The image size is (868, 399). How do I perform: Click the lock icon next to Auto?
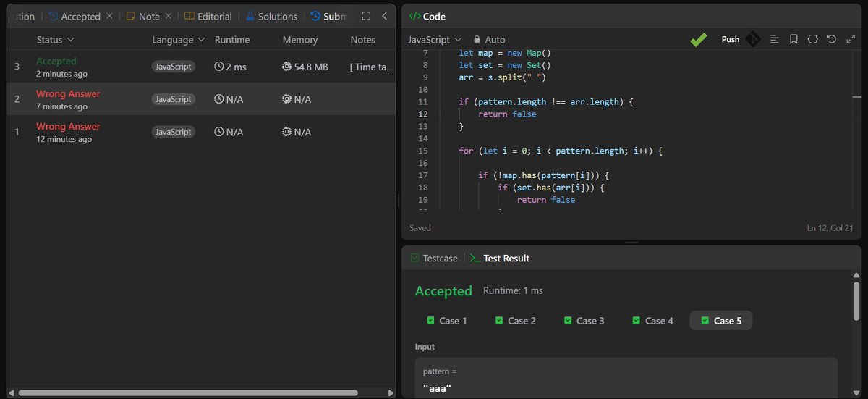click(477, 40)
